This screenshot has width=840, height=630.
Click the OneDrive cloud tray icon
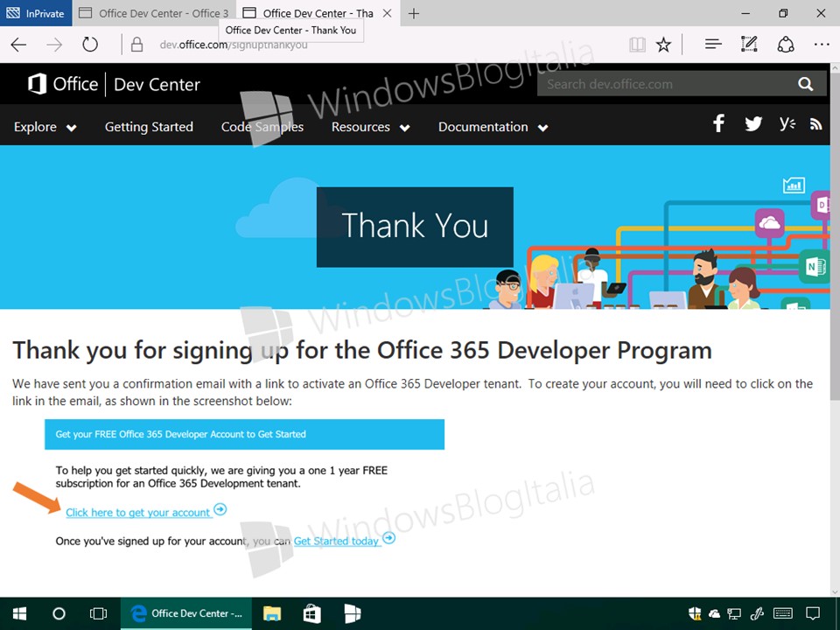(x=714, y=614)
